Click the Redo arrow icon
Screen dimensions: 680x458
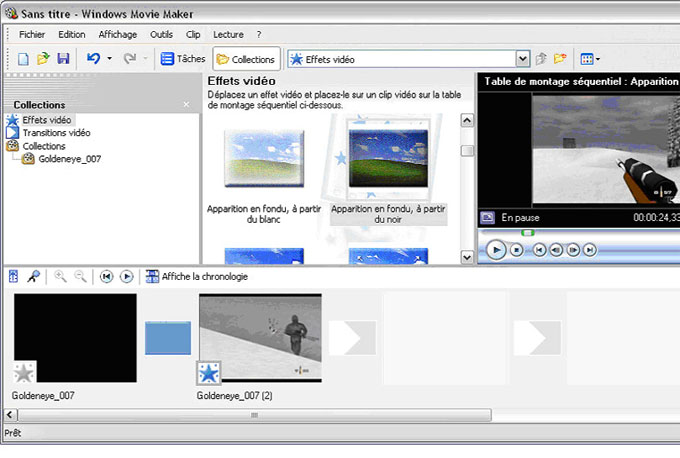[130, 59]
